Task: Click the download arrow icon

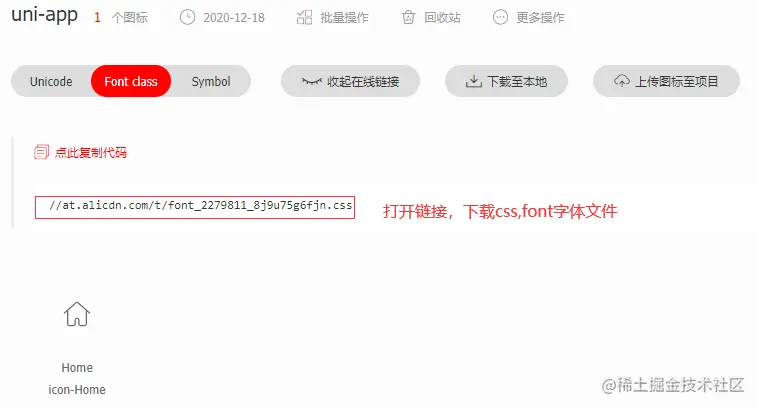Action: pos(474,81)
